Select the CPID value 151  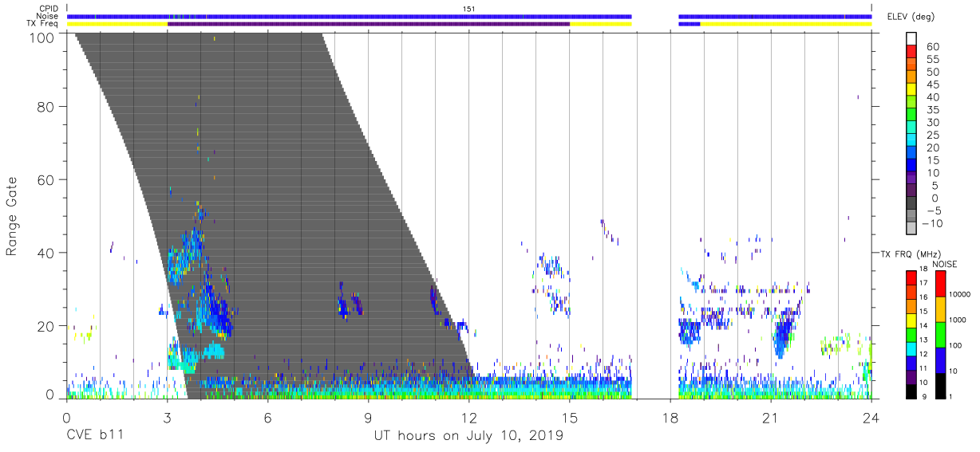coord(468,9)
